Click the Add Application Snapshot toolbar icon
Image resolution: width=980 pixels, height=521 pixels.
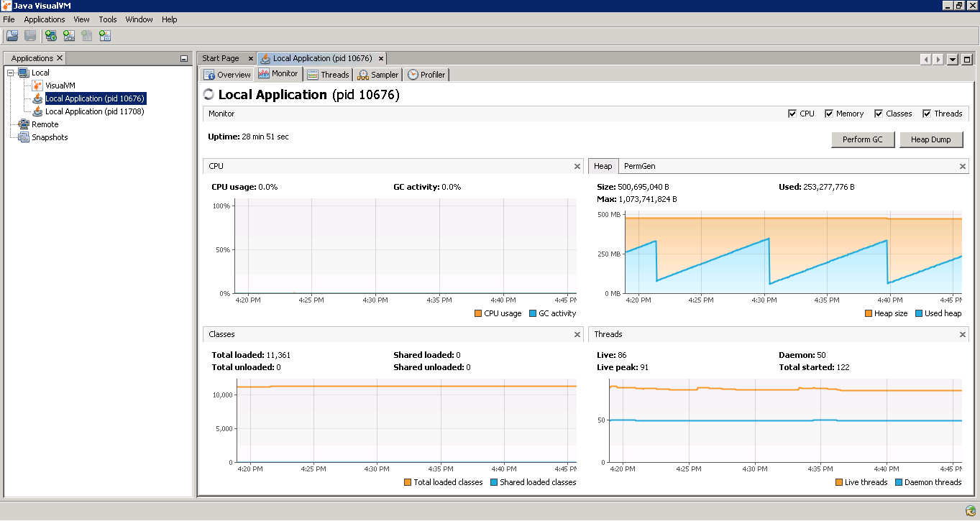click(x=105, y=35)
